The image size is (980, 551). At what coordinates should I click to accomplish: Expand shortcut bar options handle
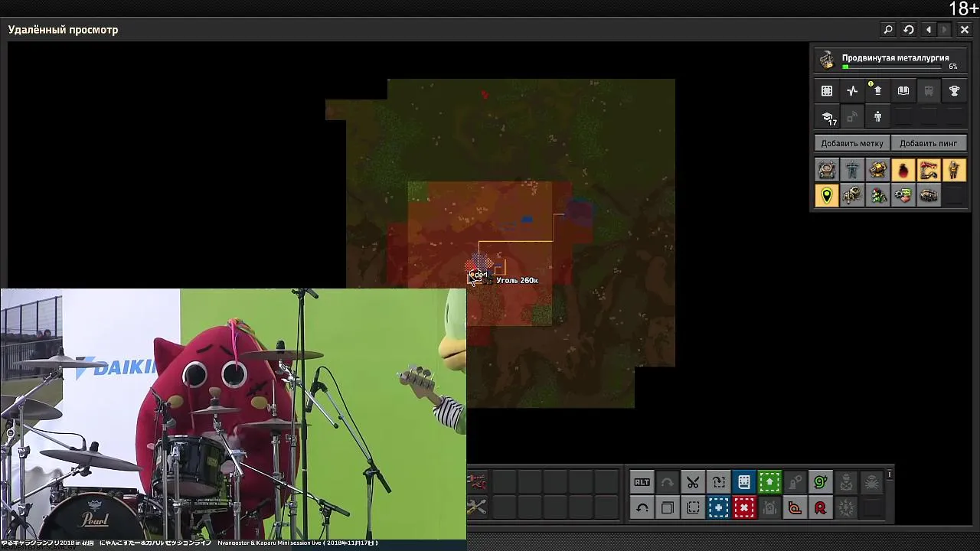click(x=890, y=475)
